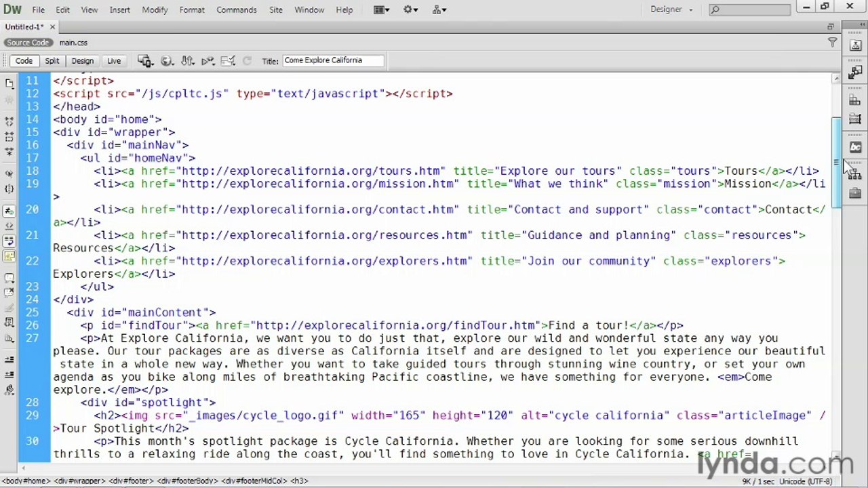Click the scroll up arrow of code view
The height and width of the screenshot is (488, 868).
click(x=837, y=79)
